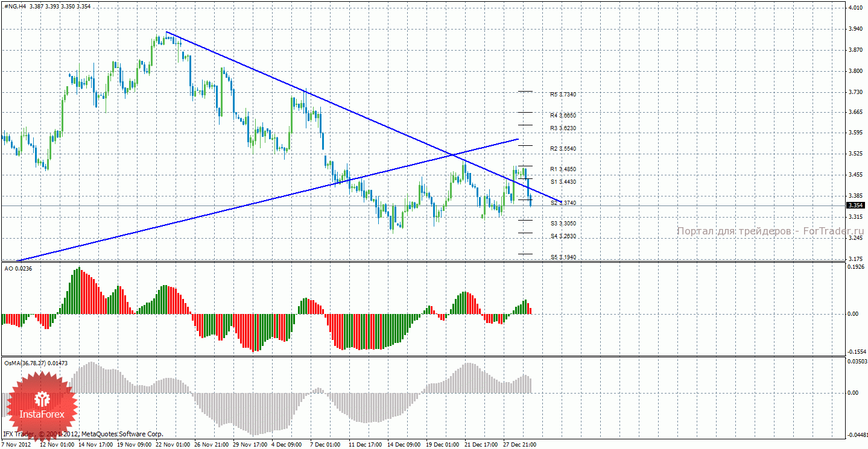Click the 3.595 price scale label
The height and width of the screenshot is (449, 868).
[x=855, y=133]
